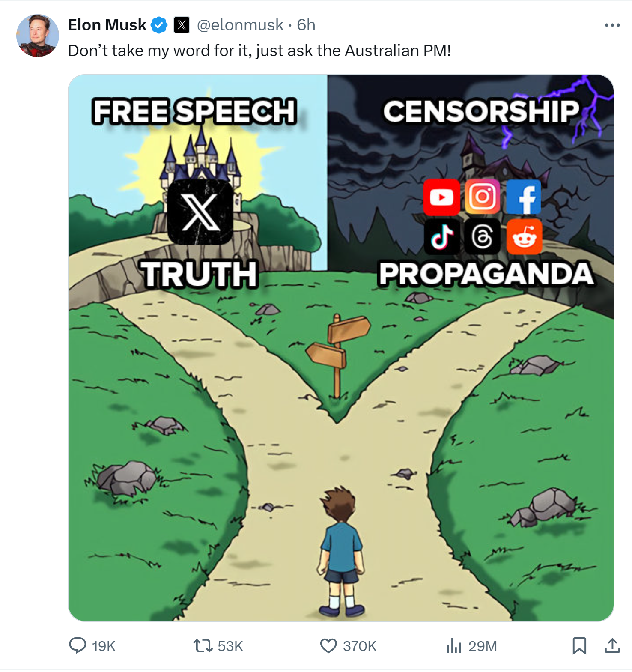This screenshot has height=672, width=632.
Task: Click the reply speech bubble icon
Action: pyautogui.click(x=78, y=645)
